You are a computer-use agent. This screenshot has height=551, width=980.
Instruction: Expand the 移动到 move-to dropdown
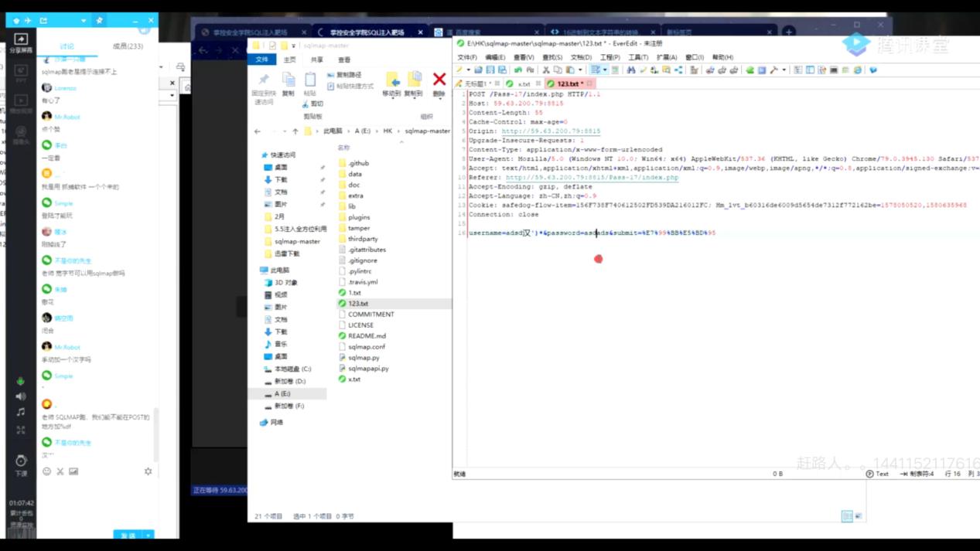coord(392,84)
